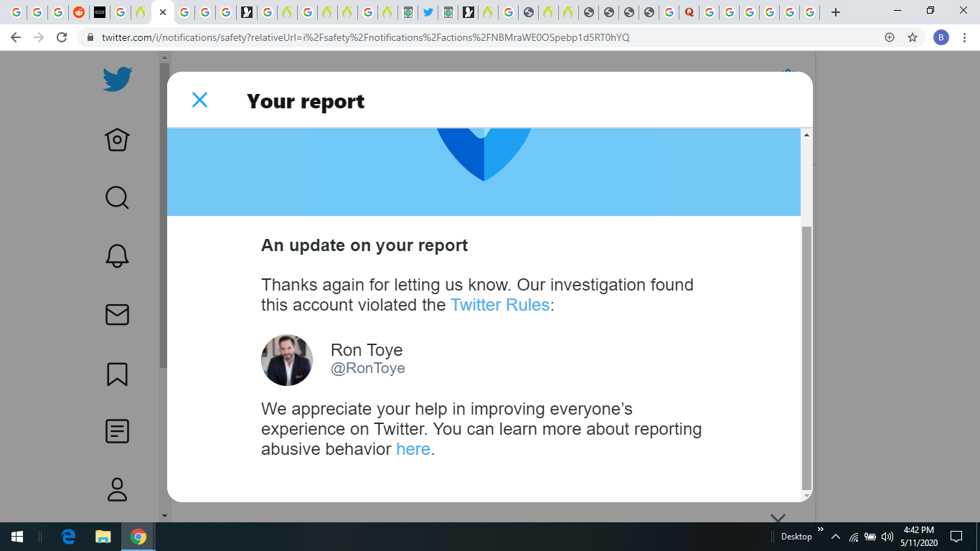The image size is (980, 551).
Task: Click the Desktop toolbar label
Action: 796,537
